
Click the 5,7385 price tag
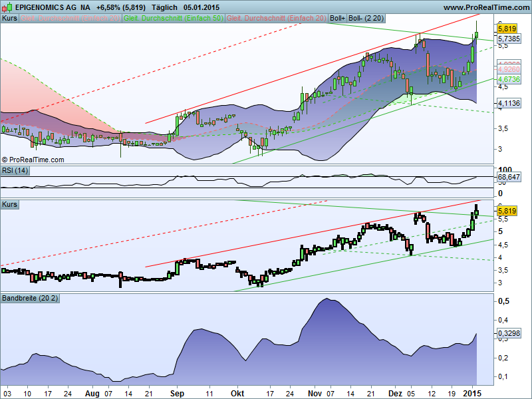[509, 39]
